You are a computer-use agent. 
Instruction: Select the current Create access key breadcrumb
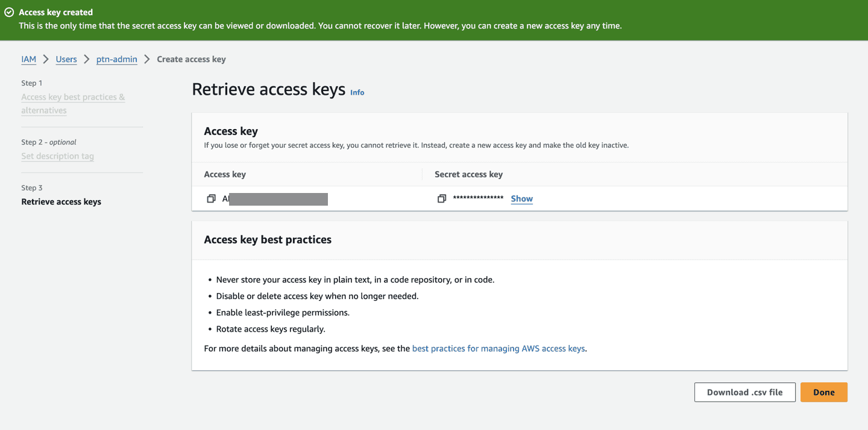pyautogui.click(x=191, y=59)
